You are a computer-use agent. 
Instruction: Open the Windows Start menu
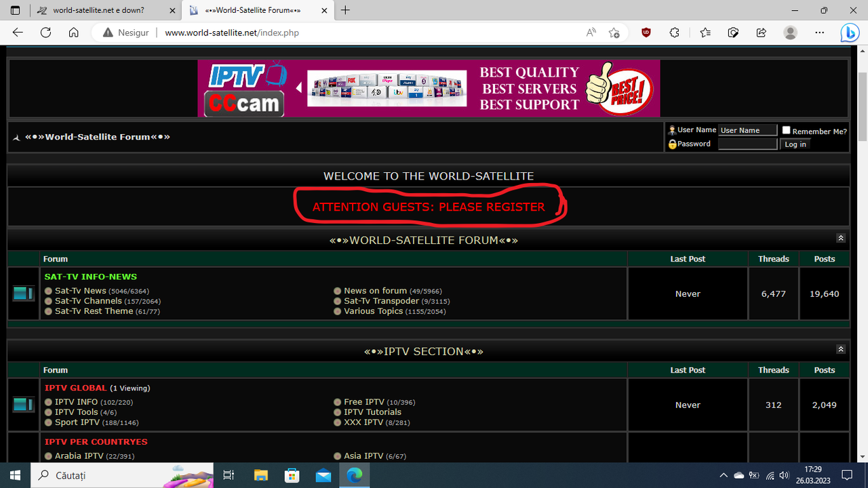(x=15, y=475)
